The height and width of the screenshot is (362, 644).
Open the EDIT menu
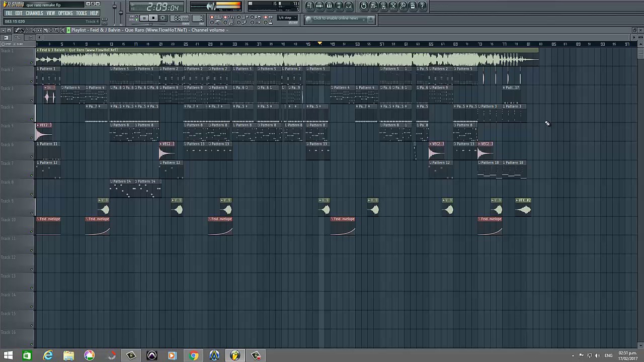(19, 13)
